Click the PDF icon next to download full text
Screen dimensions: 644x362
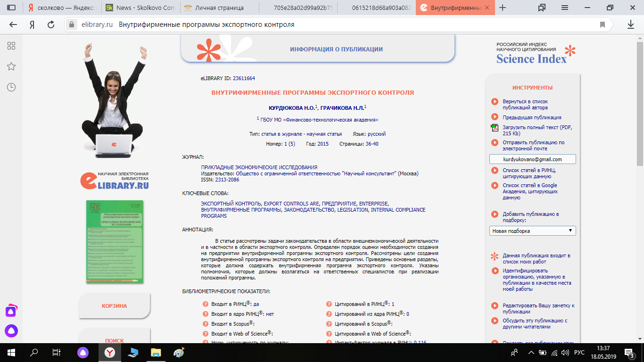(x=495, y=128)
